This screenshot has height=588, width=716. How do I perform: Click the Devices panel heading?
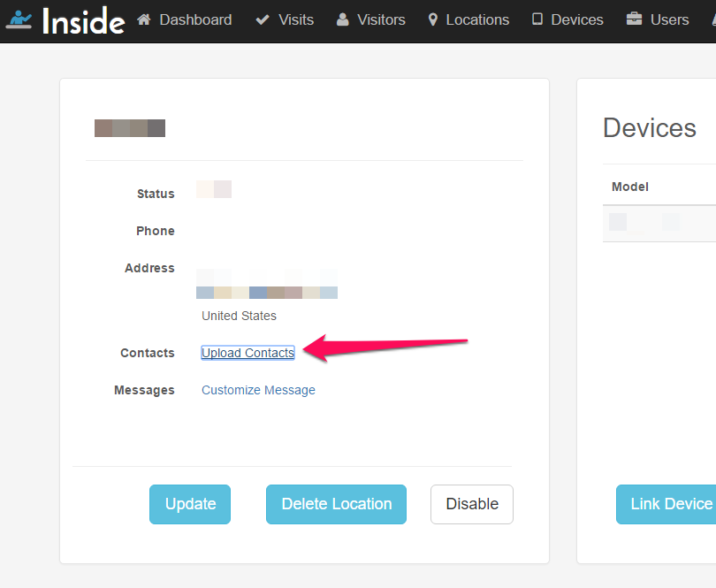point(650,127)
